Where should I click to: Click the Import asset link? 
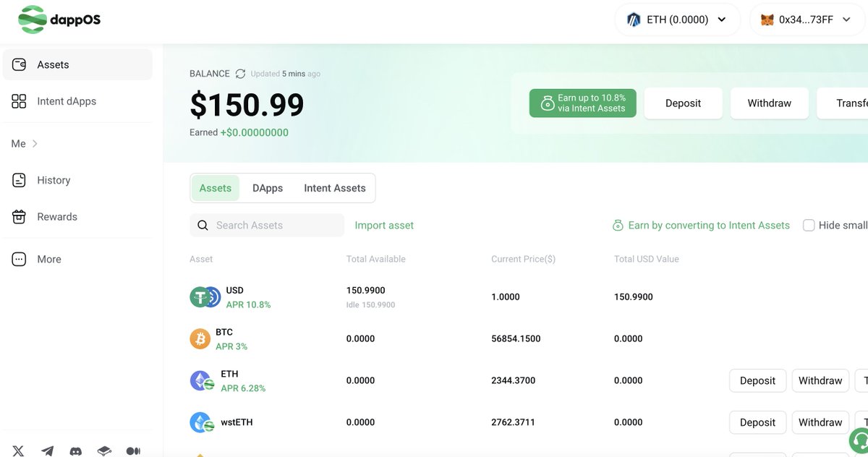[x=384, y=225]
